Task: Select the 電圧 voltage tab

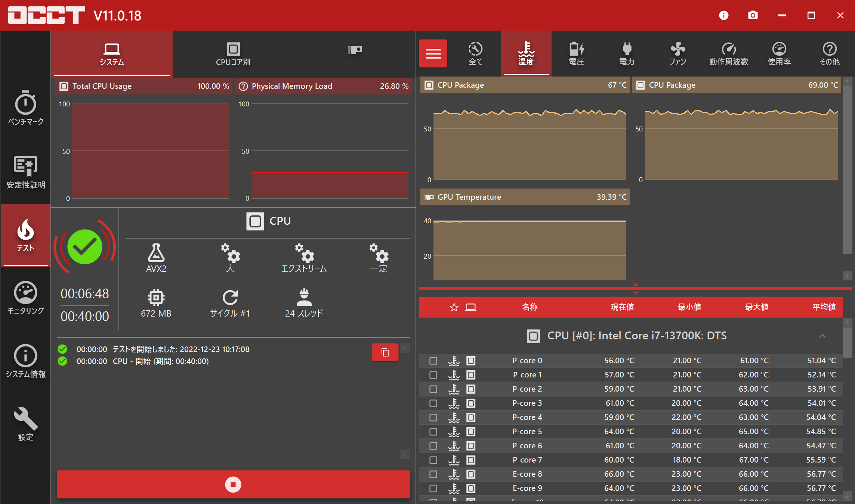Action: 577,53
